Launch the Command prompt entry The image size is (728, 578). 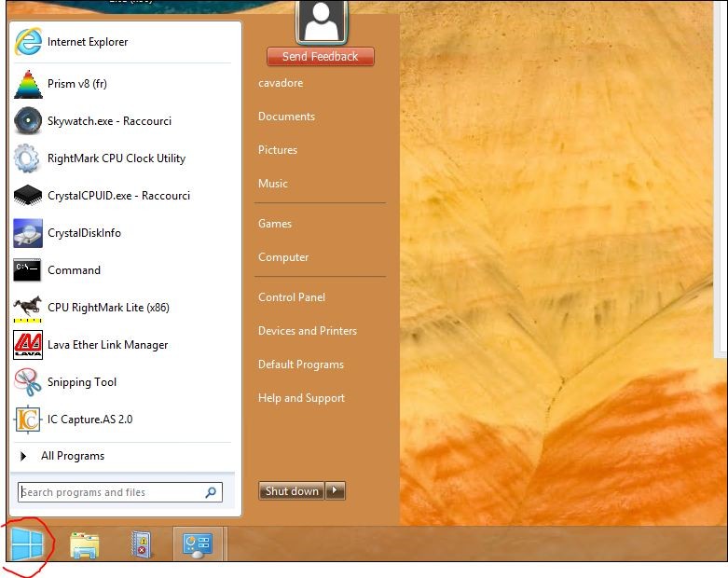click(x=74, y=270)
